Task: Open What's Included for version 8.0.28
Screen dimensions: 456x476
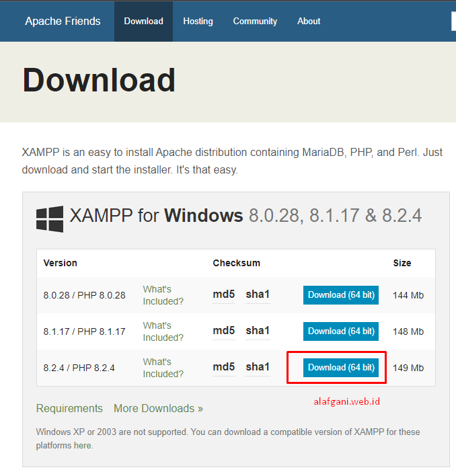Action: point(163,295)
